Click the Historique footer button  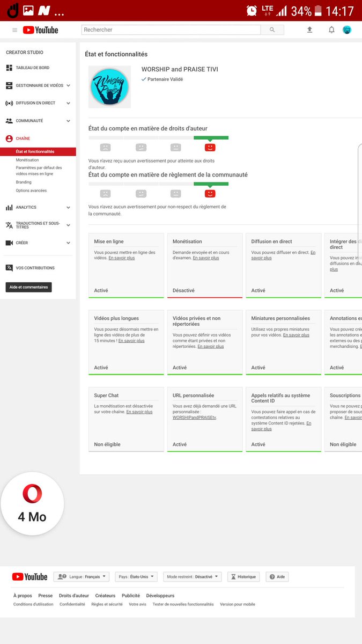[x=243, y=577]
